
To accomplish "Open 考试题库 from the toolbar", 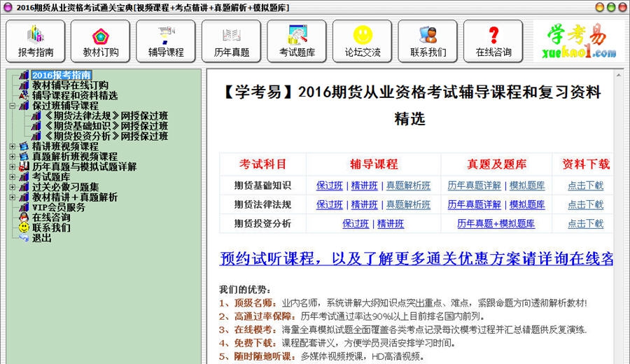I will coord(297,41).
